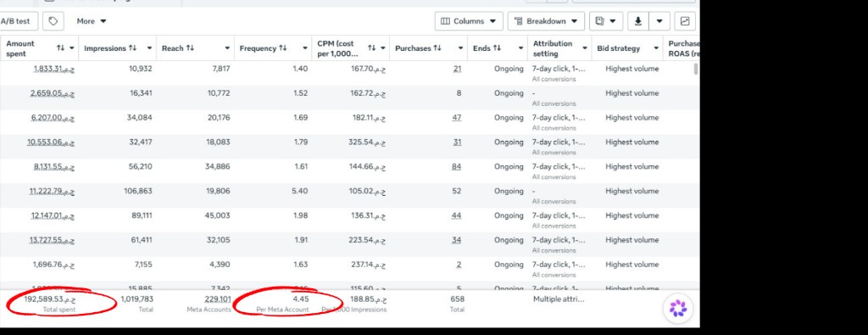
Task: Sort CPM column using arrows icon
Action: tap(371, 48)
